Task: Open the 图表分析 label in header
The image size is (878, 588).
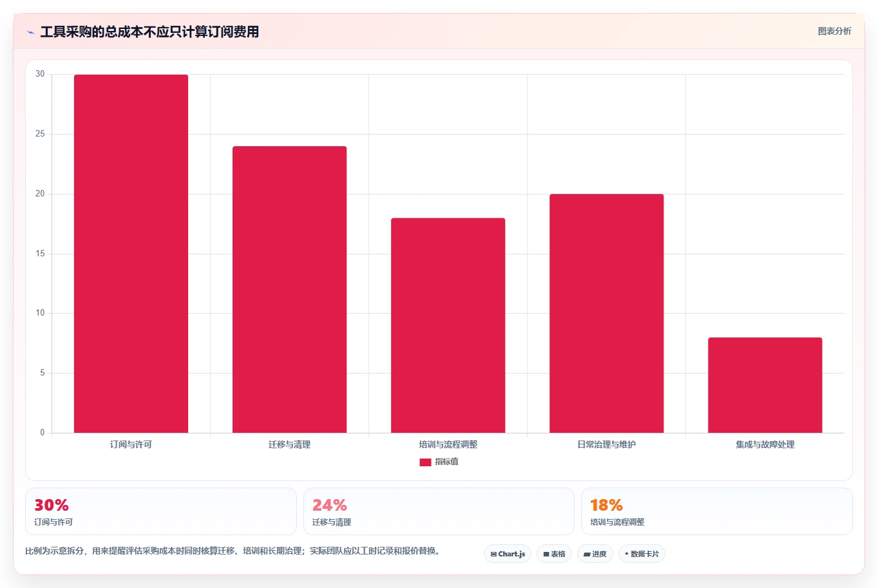Action: pyautogui.click(x=834, y=32)
